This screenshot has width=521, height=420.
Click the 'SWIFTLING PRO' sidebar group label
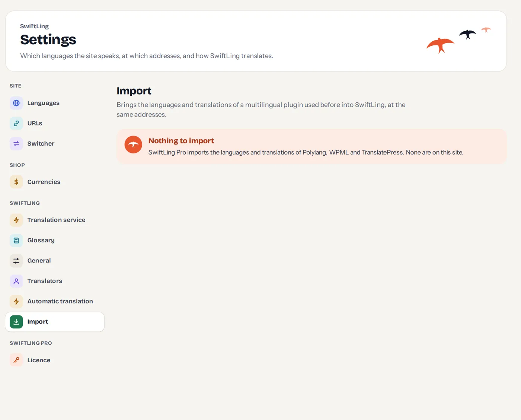[31, 343]
